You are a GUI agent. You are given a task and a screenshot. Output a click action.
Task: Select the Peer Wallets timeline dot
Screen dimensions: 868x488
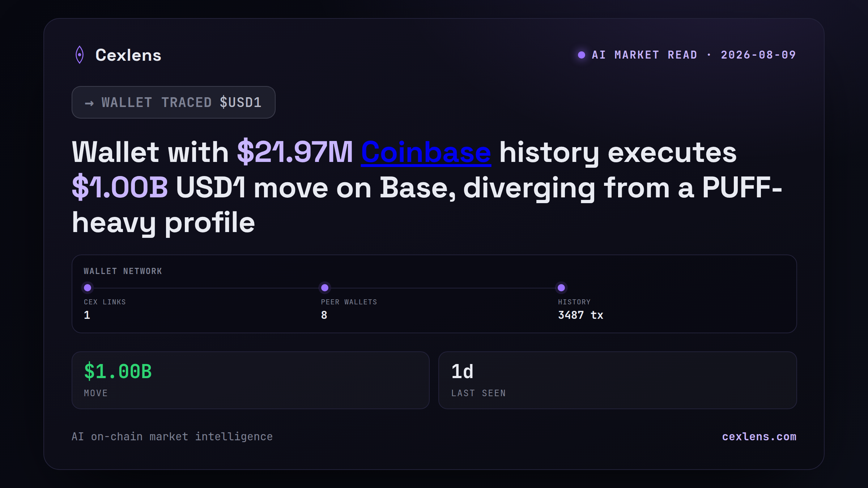point(325,288)
